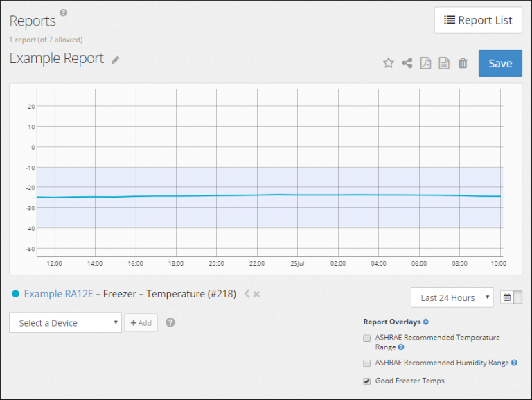This screenshot has height=400, width=532.
Task: Click help icon beside Add button
Action: point(170,322)
